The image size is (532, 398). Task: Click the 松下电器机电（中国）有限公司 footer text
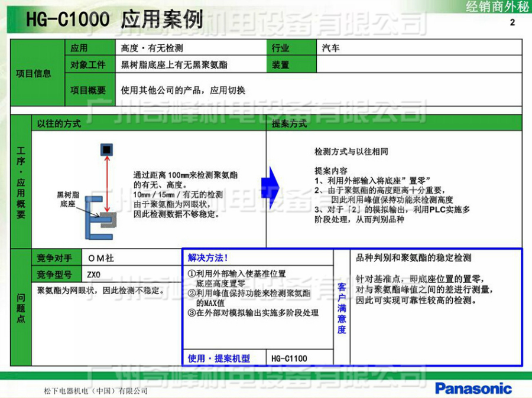(x=96, y=391)
